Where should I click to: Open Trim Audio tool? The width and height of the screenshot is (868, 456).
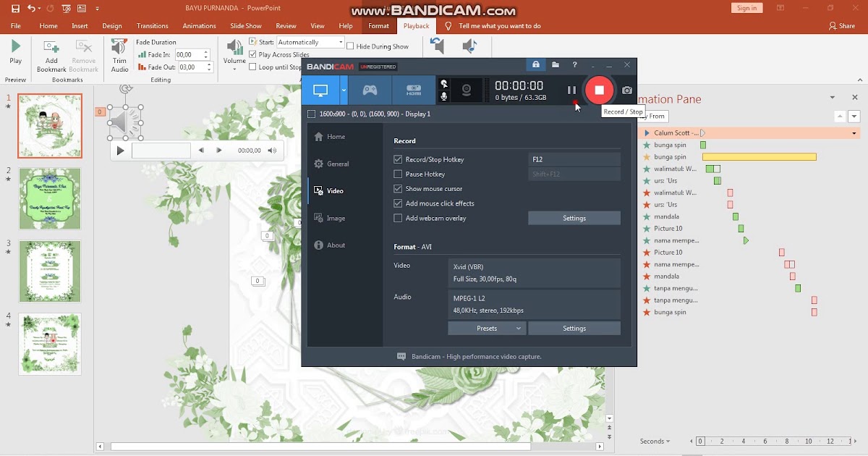pos(120,56)
